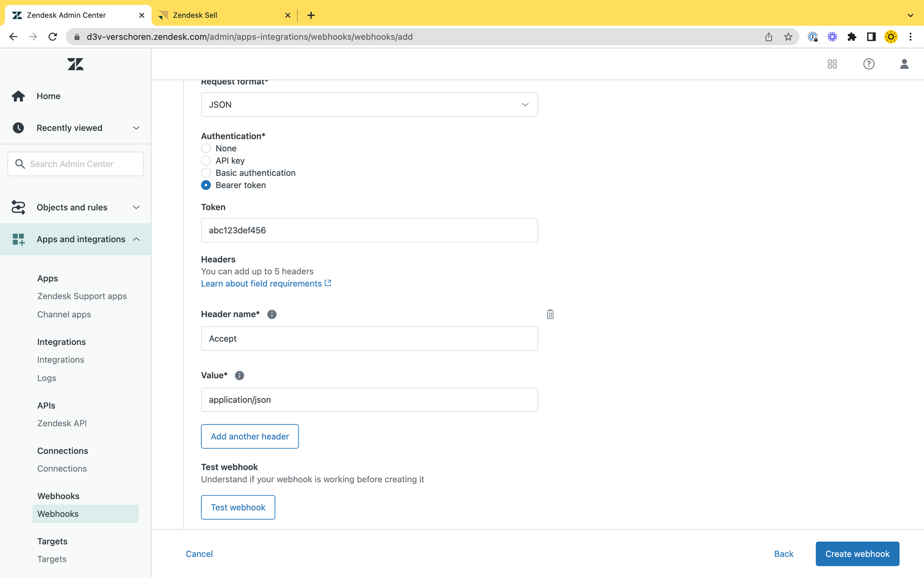The width and height of the screenshot is (924, 578).
Task: Open the Zendesk products grid icon
Action: click(x=832, y=64)
